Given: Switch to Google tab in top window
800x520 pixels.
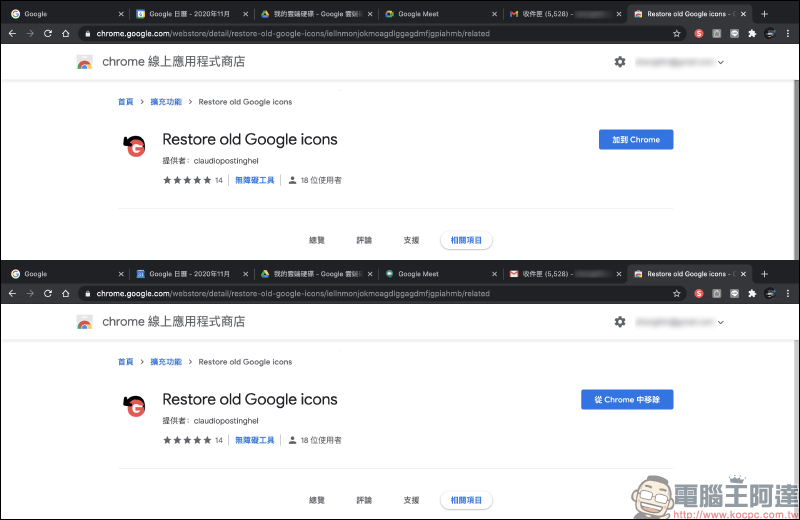Looking at the screenshot, I should 67,14.
